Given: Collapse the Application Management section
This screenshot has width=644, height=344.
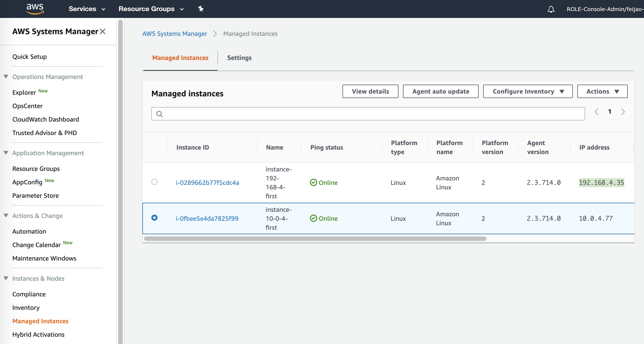Looking at the screenshot, I should point(6,153).
